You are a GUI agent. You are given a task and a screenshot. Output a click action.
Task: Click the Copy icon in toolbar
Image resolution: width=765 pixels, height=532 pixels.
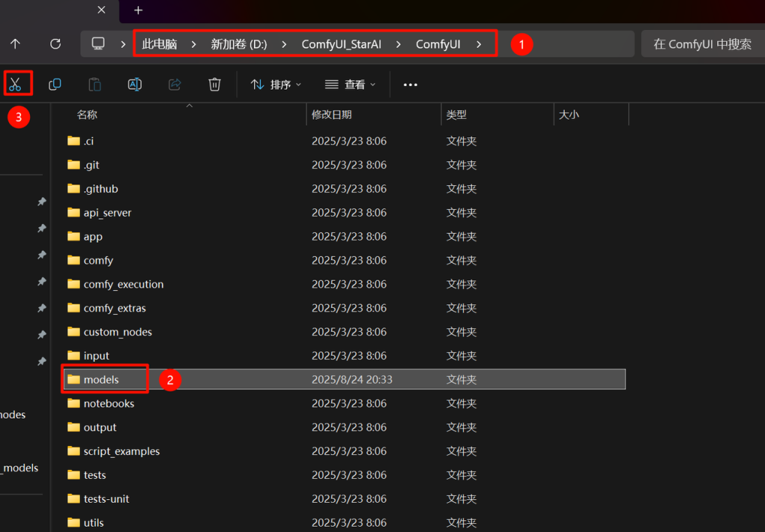55,84
